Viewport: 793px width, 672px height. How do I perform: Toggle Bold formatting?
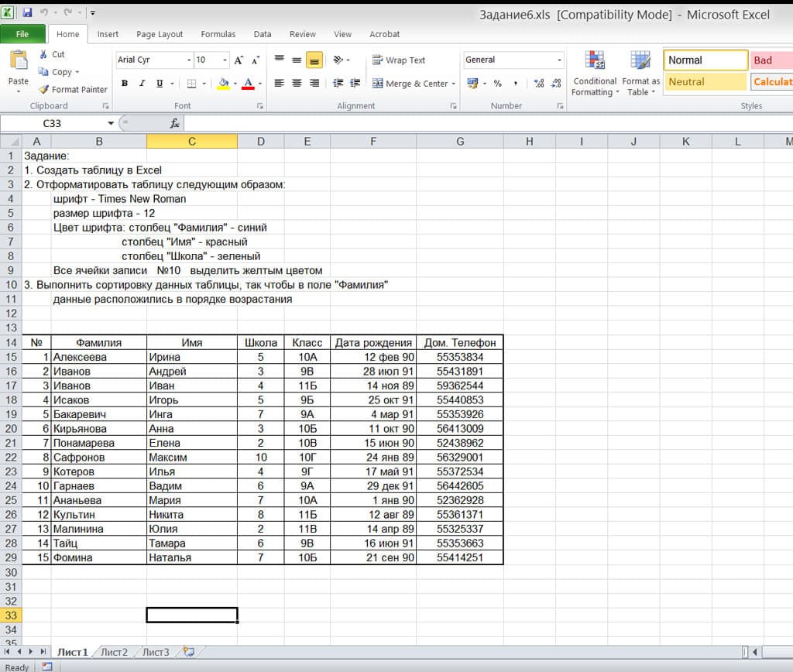(x=125, y=84)
